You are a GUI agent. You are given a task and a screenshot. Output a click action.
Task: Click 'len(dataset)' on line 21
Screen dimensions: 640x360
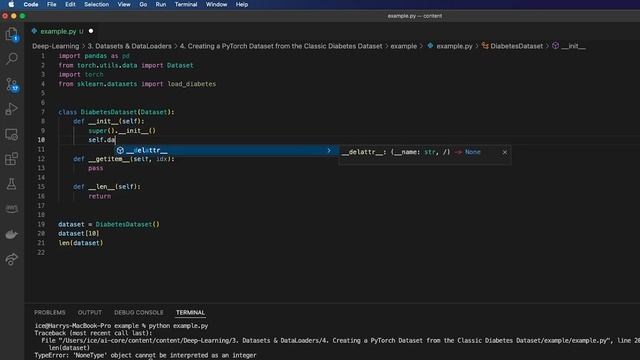tap(81, 243)
